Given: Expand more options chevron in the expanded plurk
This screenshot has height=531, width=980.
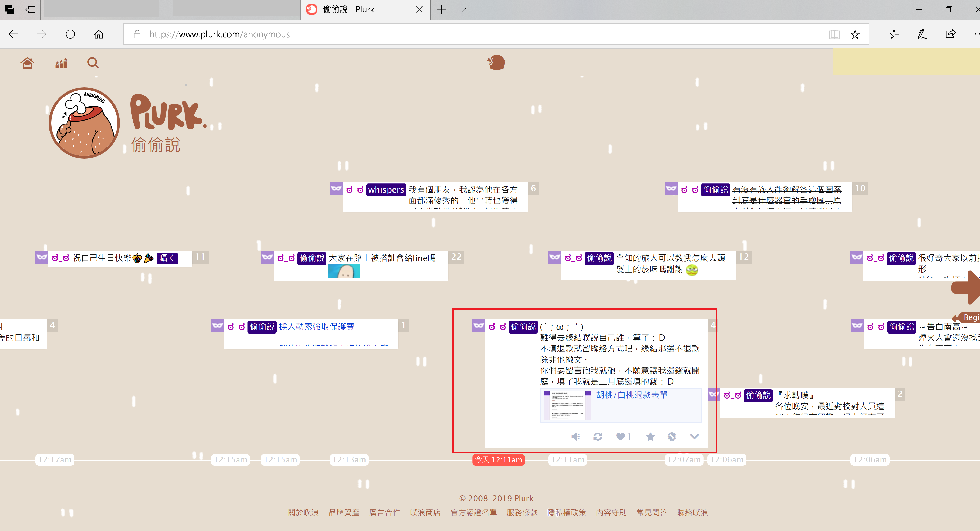Looking at the screenshot, I should [x=694, y=436].
